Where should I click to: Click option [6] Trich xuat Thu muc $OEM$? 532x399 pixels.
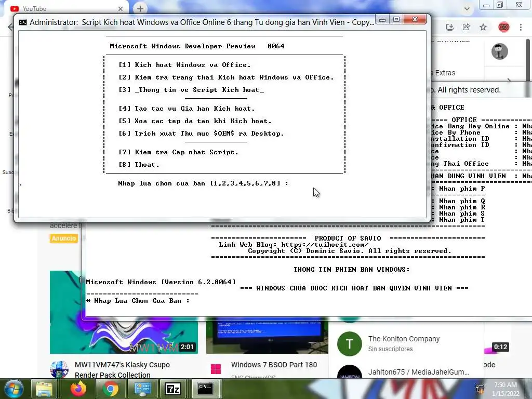(201, 134)
